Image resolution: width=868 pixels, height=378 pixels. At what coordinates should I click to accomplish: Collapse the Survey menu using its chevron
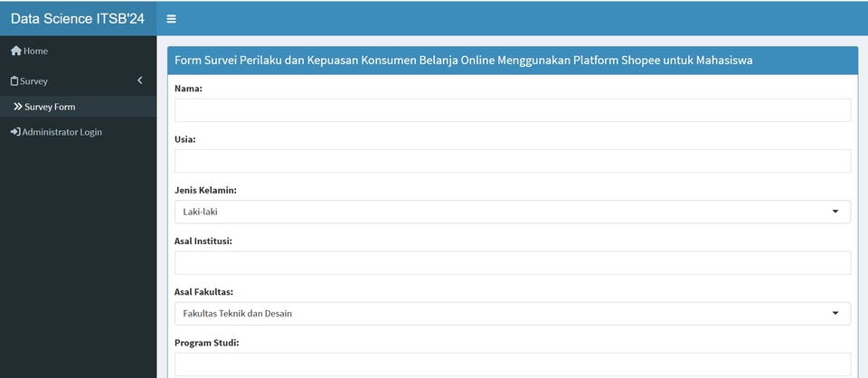click(x=140, y=80)
